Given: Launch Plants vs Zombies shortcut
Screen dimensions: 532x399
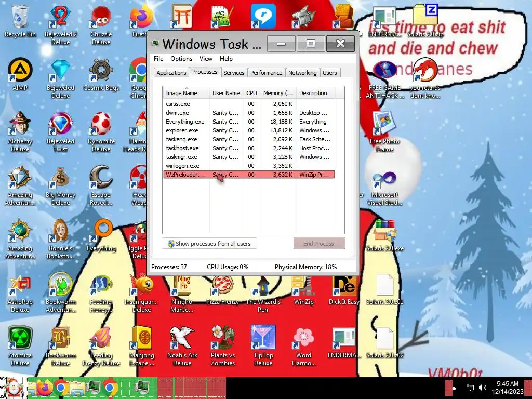Looking at the screenshot, I should pyautogui.click(x=222, y=347).
